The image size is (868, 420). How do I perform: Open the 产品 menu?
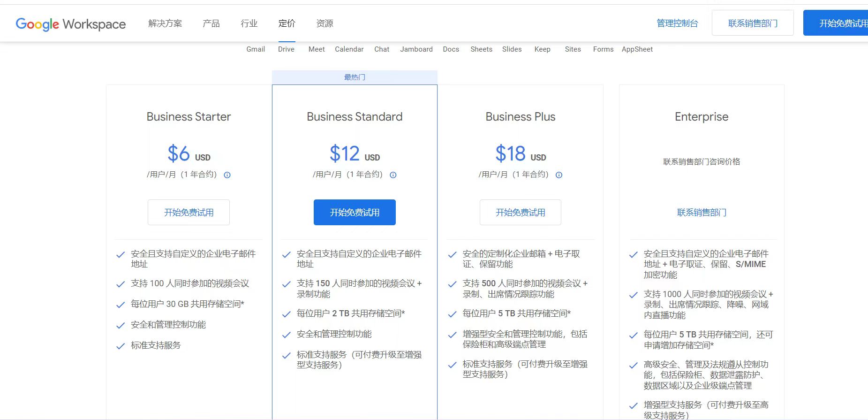pos(211,23)
